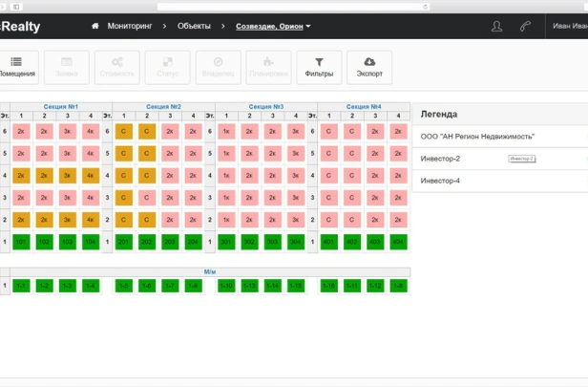Open the Мониторинг breadcrumb link
This screenshot has height=387, width=588.
click(x=130, y=26)
